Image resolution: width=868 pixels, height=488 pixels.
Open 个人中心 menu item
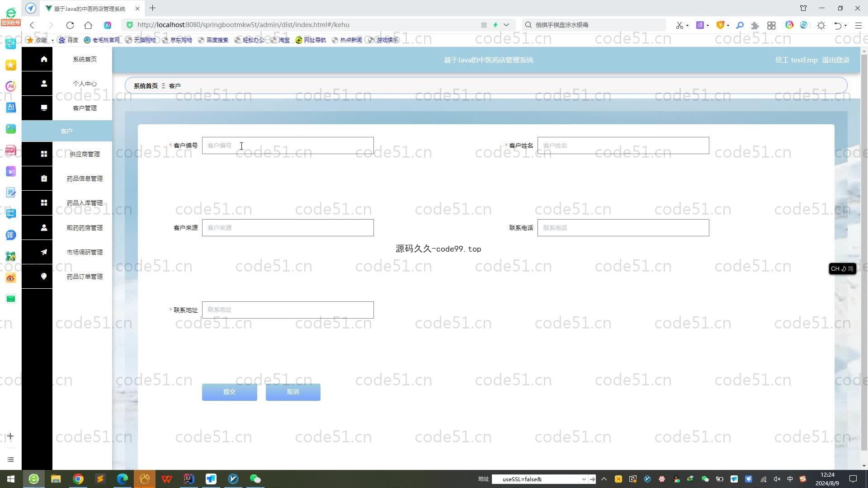click(x=85, y=84)
